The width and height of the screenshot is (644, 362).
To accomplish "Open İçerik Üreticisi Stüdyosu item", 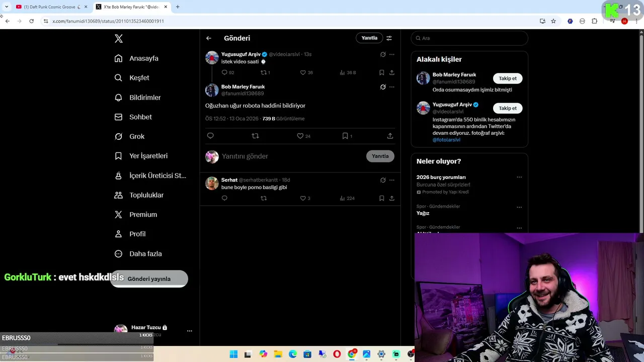I will click(x=150, y=175).
